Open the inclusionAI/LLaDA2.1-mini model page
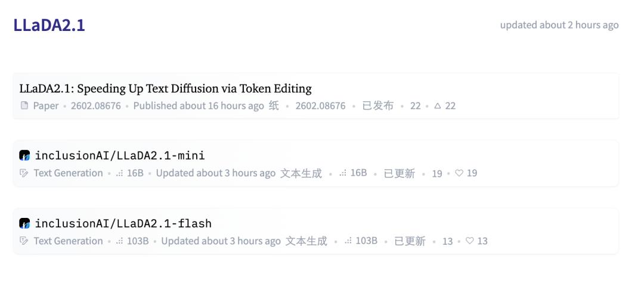 pos(120,155)
